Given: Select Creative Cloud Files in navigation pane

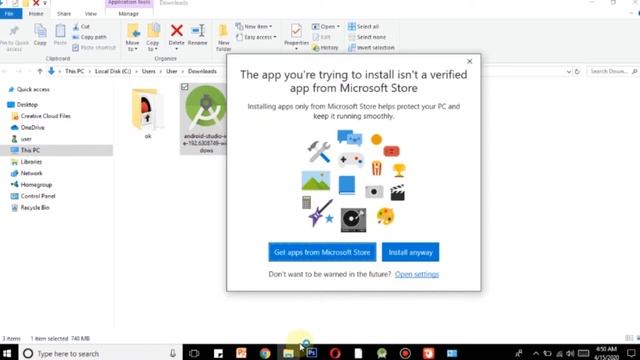Looking at the screenshot, I should click(x=45, y=116).
